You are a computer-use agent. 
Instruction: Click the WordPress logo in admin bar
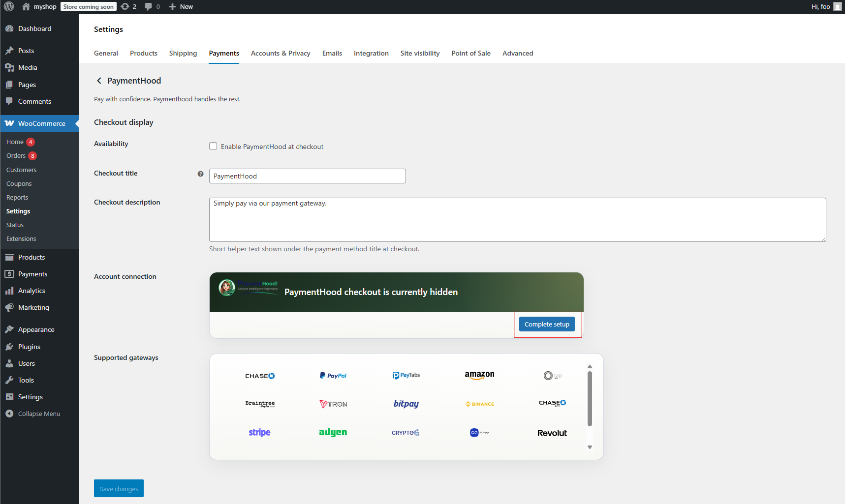pyautogui.click(x=9, y=6)
